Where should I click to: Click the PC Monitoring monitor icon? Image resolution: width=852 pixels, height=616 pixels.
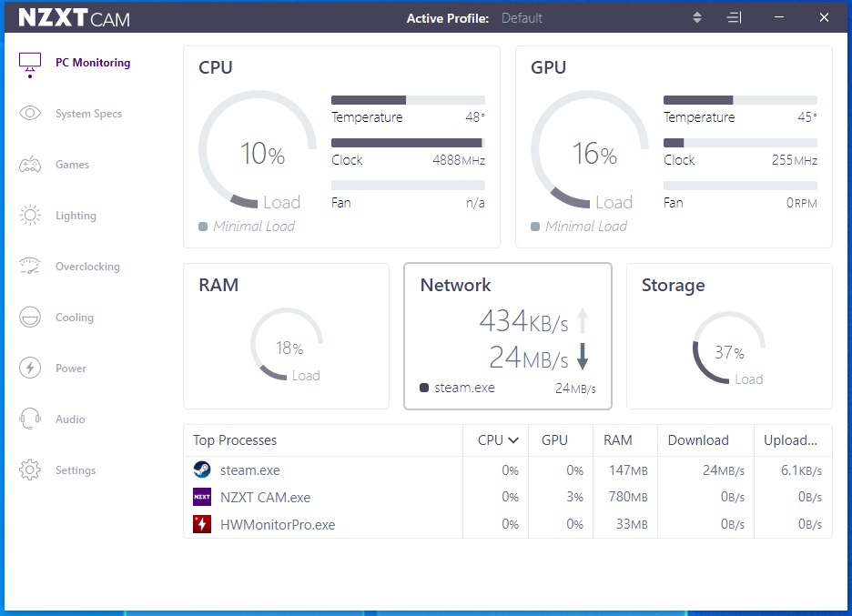(30, 63)
